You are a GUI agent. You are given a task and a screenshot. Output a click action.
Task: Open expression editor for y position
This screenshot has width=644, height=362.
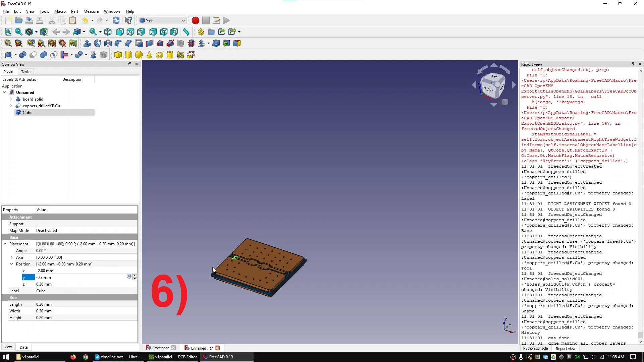click(x=129, y=277)
